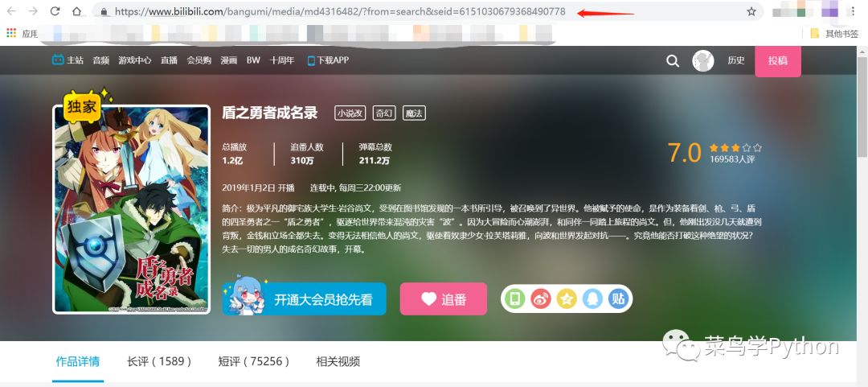Click the pink 投稿 upload button
Viewport: 868px width, 387px height.
pyautogui.click(x=778, y=61)
